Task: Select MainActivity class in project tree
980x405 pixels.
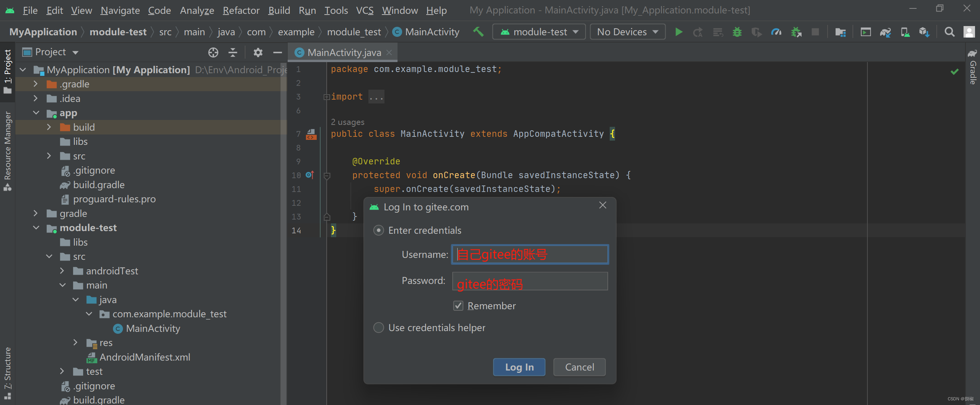Action: [153, 328]
